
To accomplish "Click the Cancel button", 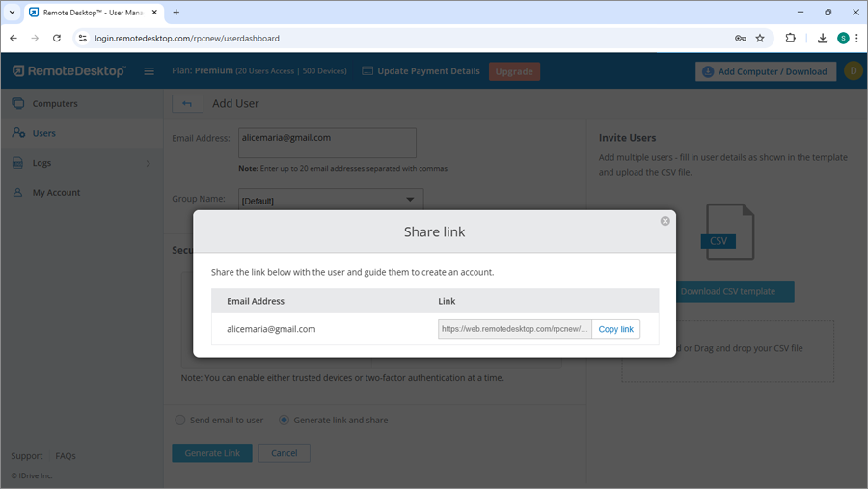I will pos(284,453).
